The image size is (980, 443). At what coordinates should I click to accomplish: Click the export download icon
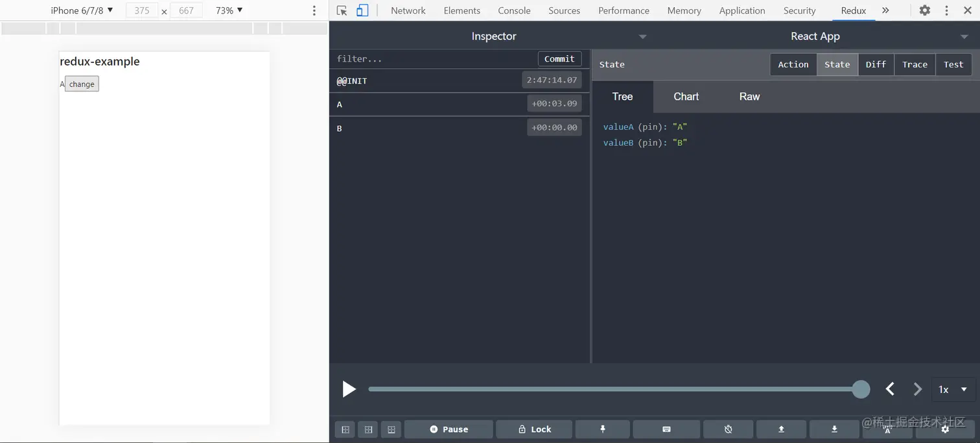(x=834, y=429)
